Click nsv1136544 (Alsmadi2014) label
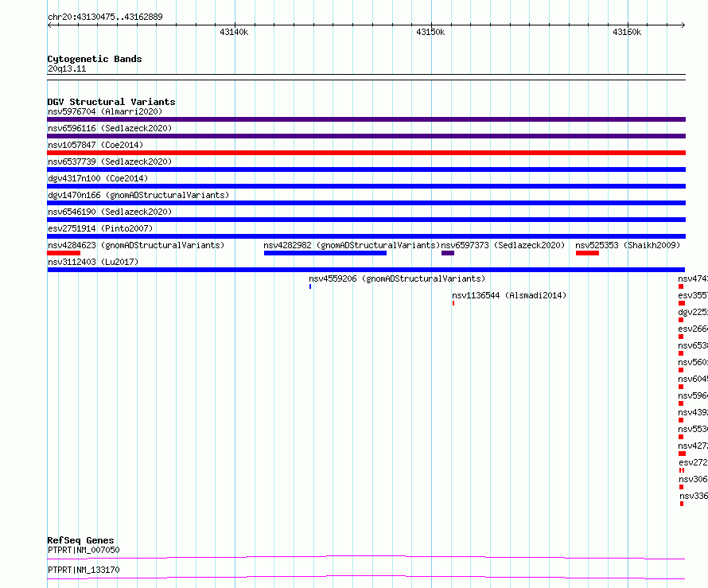 click(509, 295)
